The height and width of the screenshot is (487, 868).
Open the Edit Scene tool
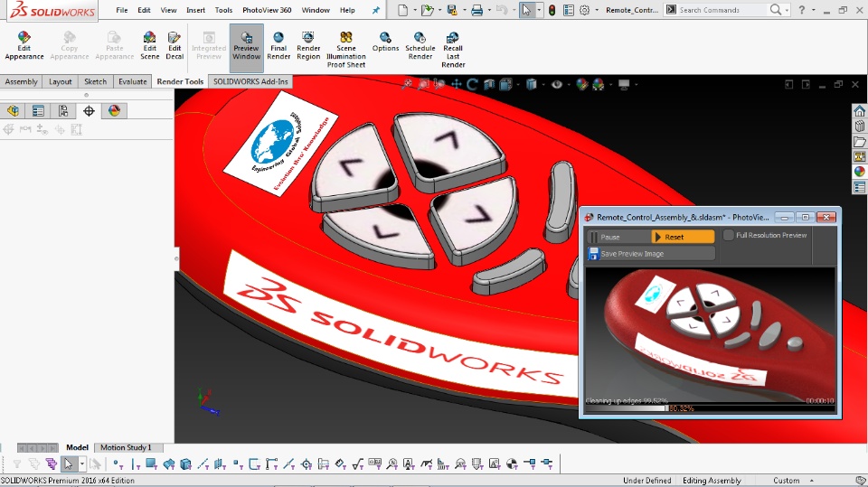pos(149,45)
